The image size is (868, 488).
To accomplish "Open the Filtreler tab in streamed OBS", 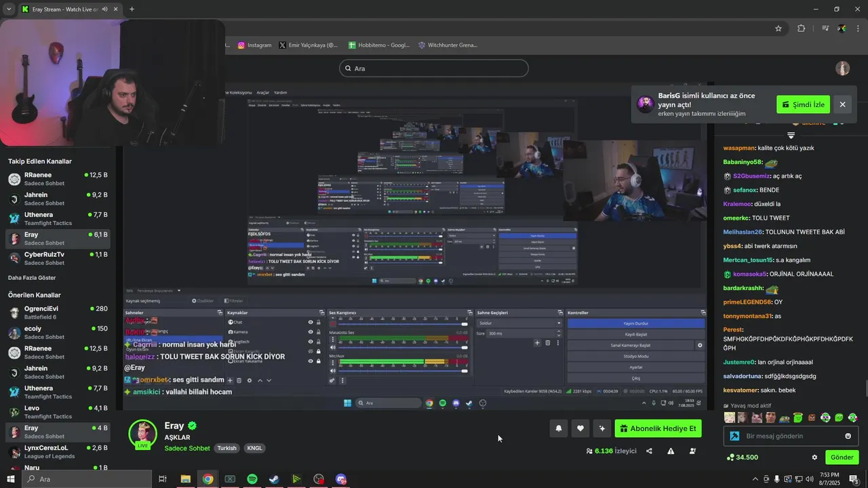I will point(234,300).
